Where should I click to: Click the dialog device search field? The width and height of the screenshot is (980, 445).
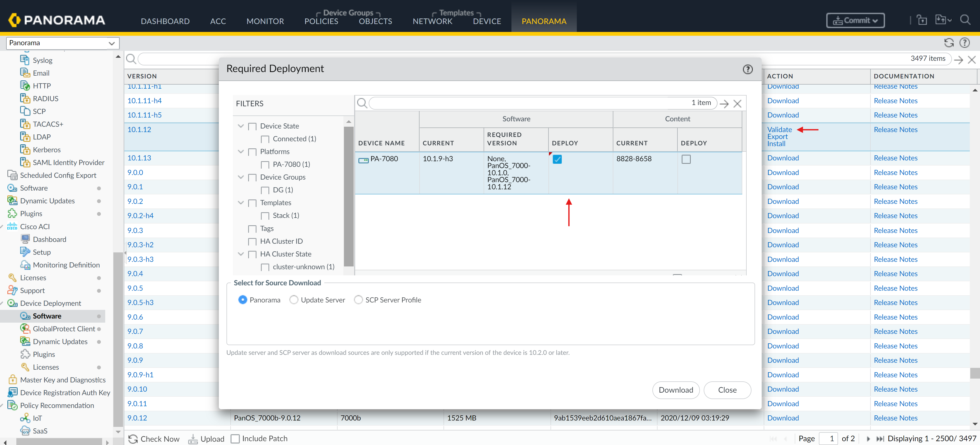[x=529, y=103]
